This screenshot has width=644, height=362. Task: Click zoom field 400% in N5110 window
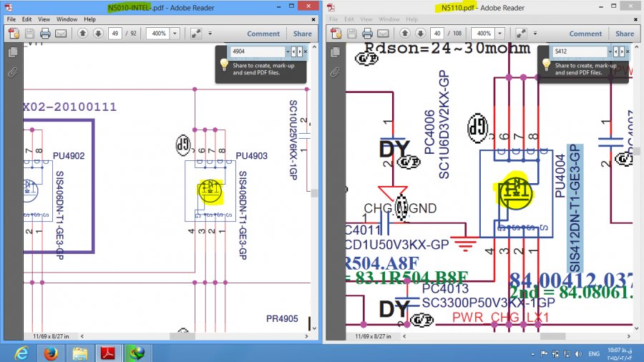[484, 34]
